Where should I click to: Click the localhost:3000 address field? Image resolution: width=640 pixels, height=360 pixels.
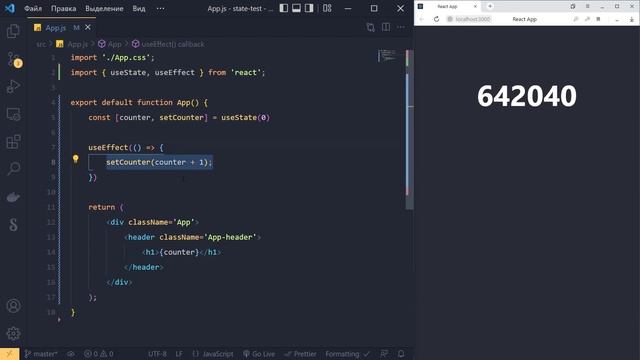[469, 19]
